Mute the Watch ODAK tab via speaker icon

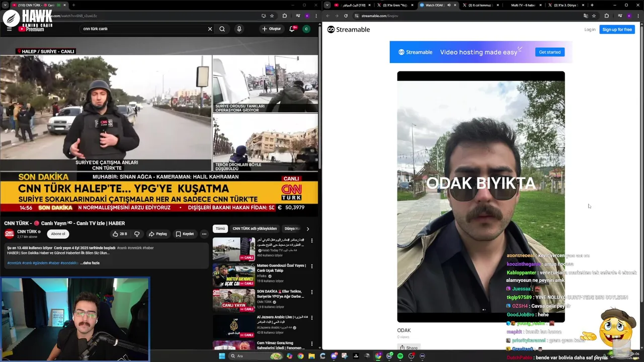(448, 5)
